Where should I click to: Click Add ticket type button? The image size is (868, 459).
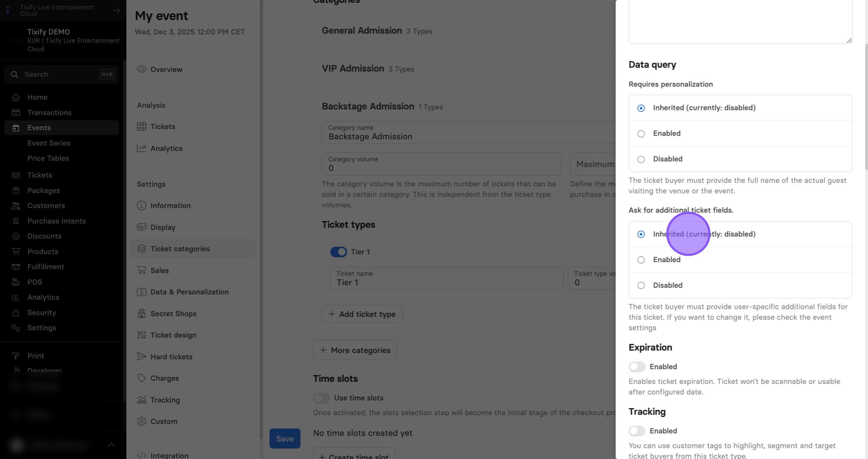[x=362, y=314]
